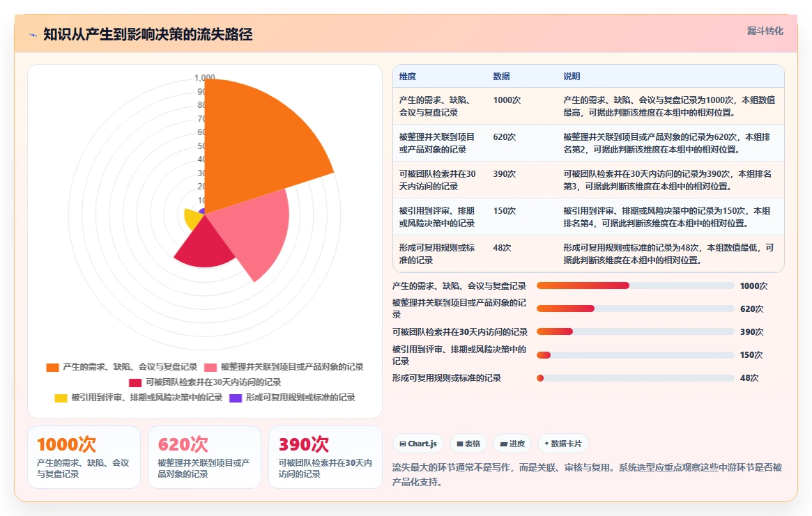Click the progress bar showing 620次

(x=636, y=308)
